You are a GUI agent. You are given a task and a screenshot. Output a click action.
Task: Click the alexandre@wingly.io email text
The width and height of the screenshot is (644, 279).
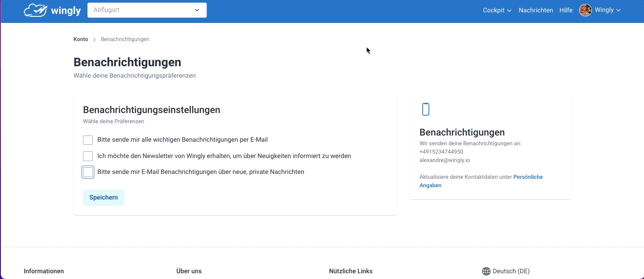445,160
